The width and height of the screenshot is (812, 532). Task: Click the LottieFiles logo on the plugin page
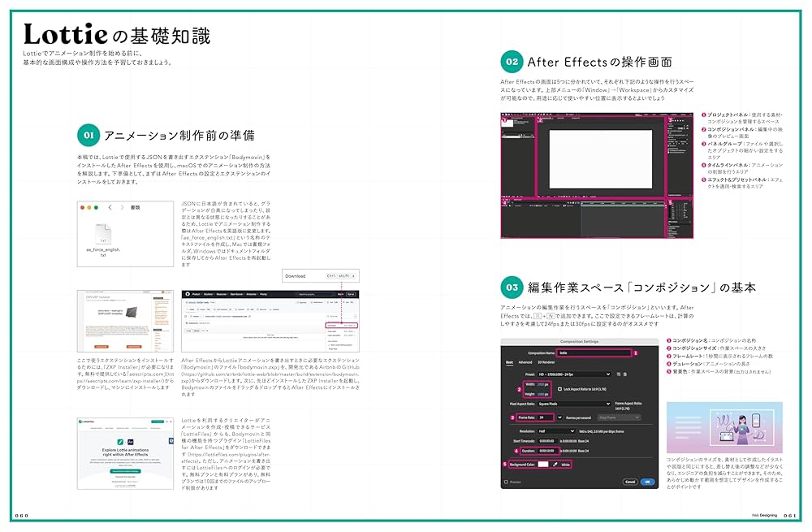pos(87,422)
